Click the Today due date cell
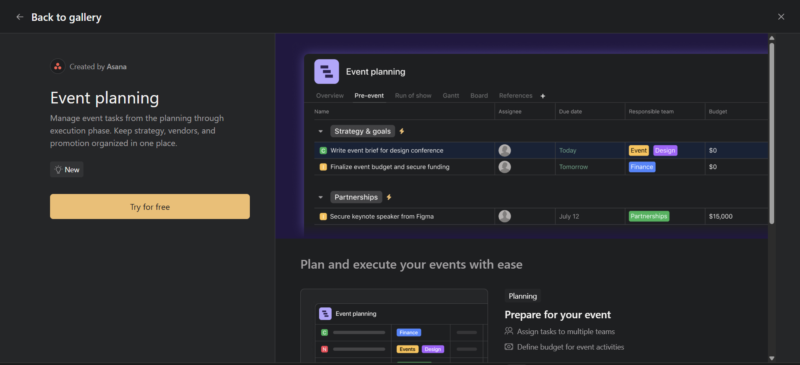Image resolution: width=800 pixels, height=365 pixels. pyautogui.click(x=567, y=151)
